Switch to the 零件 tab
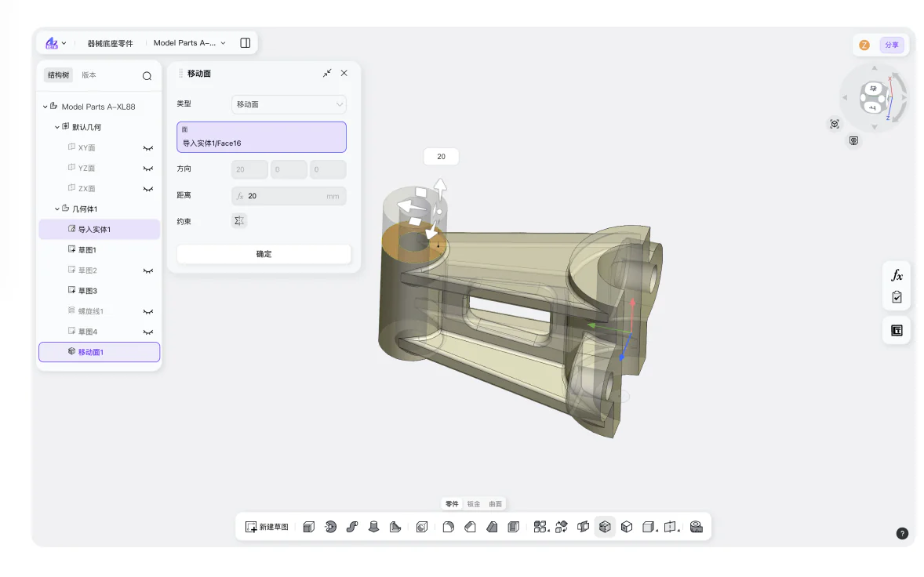Image resolution: width=924 pixels, height=577 pixels. click(452, 504)
